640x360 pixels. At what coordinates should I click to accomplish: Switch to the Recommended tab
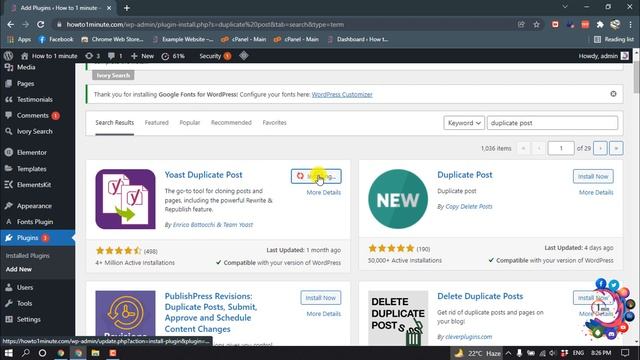point(231,122)
